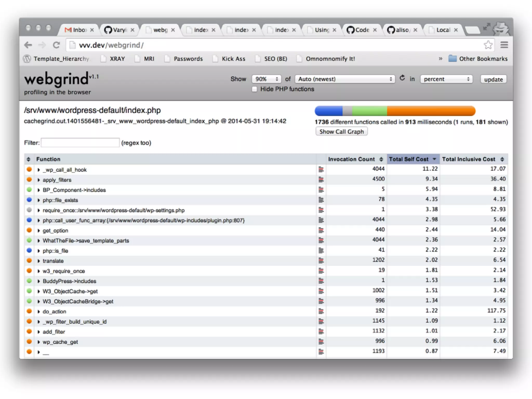Open source icon in do_action row

coord(321,311)
